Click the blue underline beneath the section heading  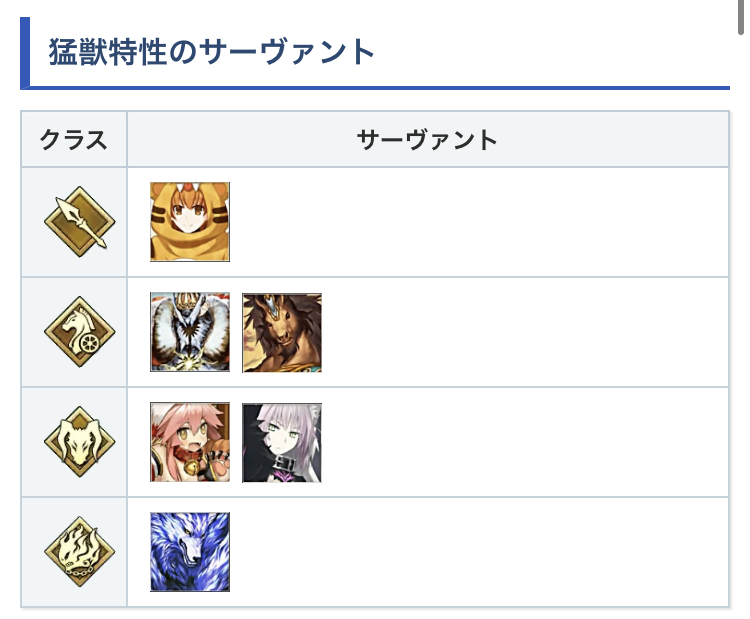pyautogui.click(x=400, y=88)
